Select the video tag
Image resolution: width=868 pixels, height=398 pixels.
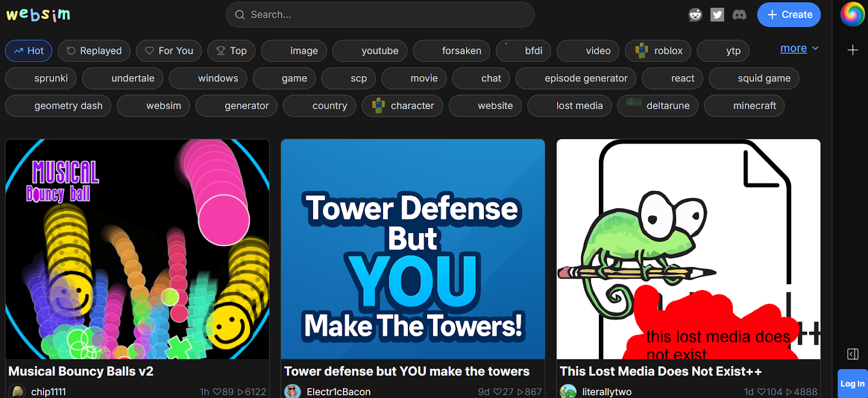click(x=588, y=50)
